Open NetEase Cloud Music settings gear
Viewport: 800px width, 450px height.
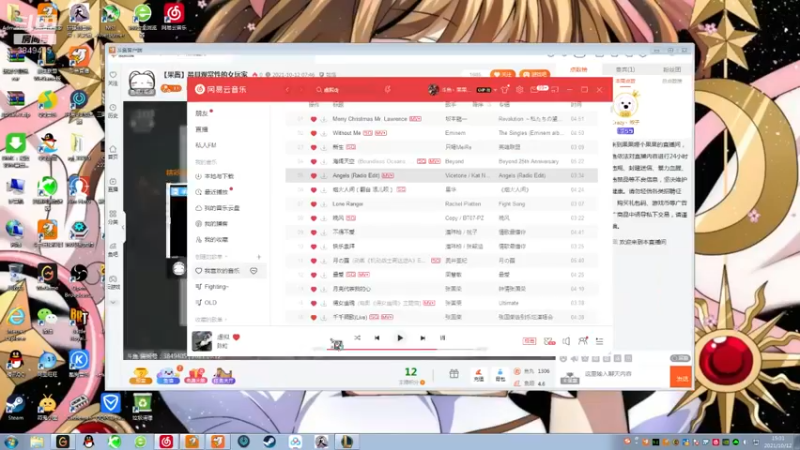519,90
